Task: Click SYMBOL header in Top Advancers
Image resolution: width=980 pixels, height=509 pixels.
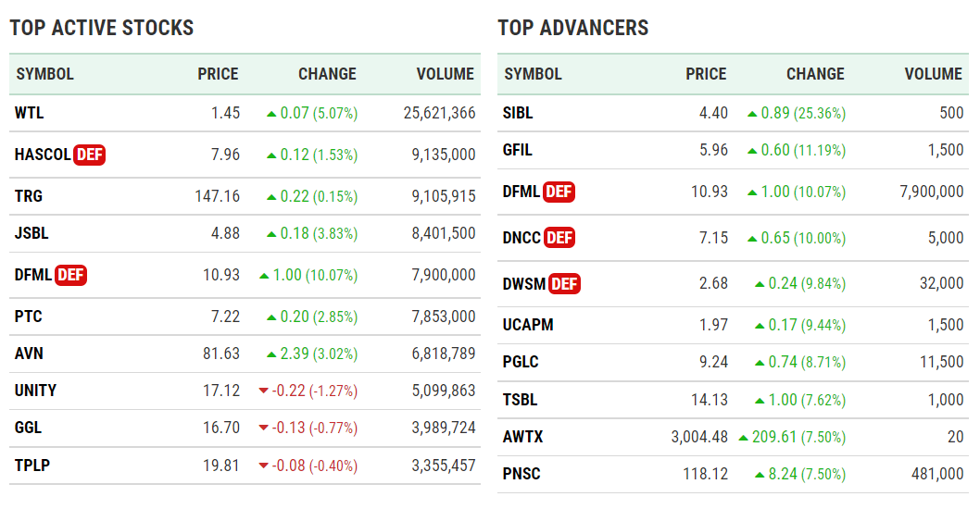Action: click(533, 74)
